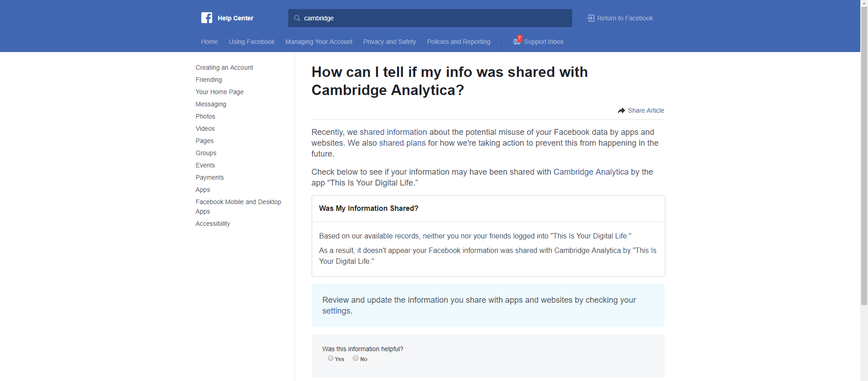The image size is (868, 381).
Task: Click the 'Review and update the information' notice
Action: pyautogui.click(x=488, y=305)
